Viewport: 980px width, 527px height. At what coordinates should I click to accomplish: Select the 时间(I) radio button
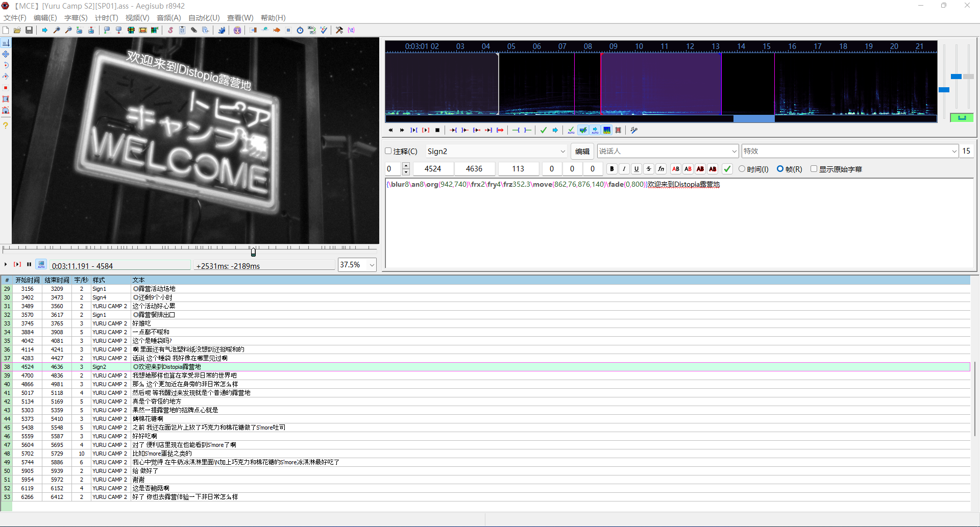pyautogui.click(x=742, y=169)
